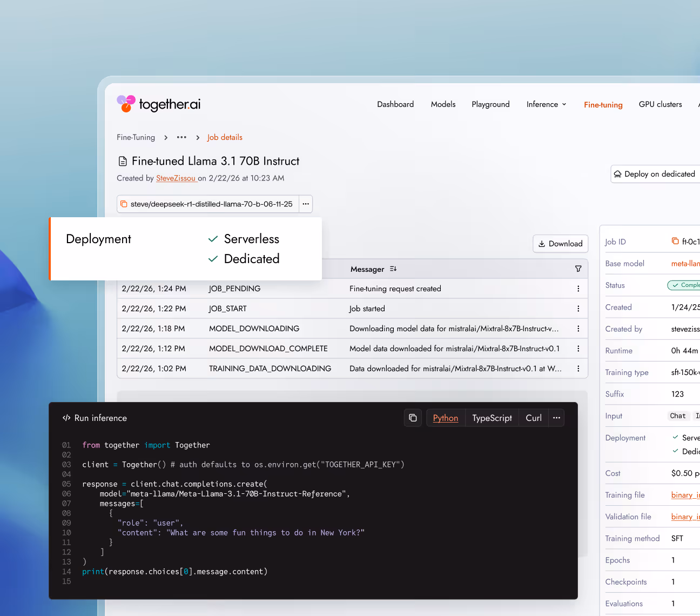The width and height of the screenshot is (700, 616).
Task: Open more options beside model name
Action: pyautogui.click(x=306, y=204)
